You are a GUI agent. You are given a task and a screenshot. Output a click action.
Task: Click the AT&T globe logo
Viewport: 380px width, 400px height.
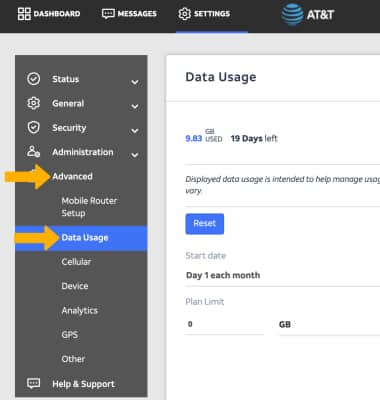tap(292, 14)
